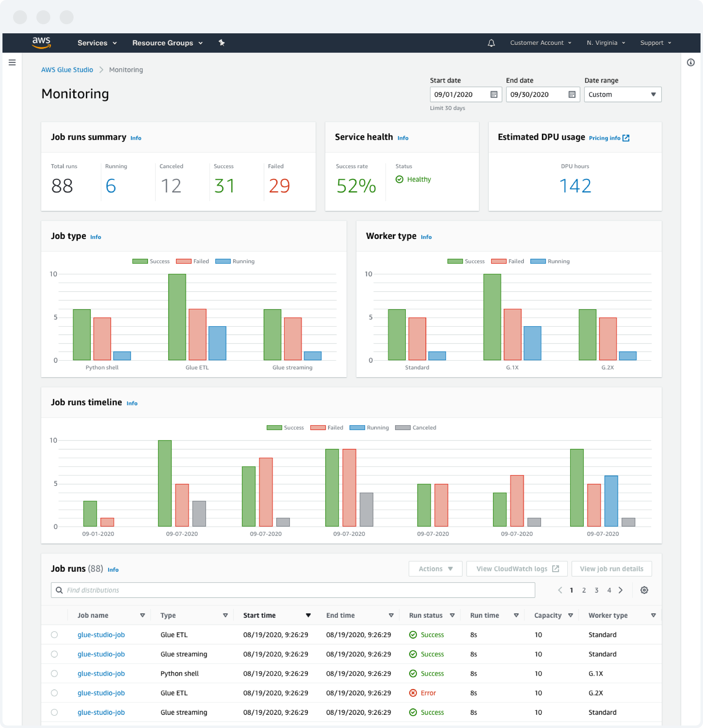
Task: Select first glue-studio-job Glue ETL row
Action: coord(54,635)
